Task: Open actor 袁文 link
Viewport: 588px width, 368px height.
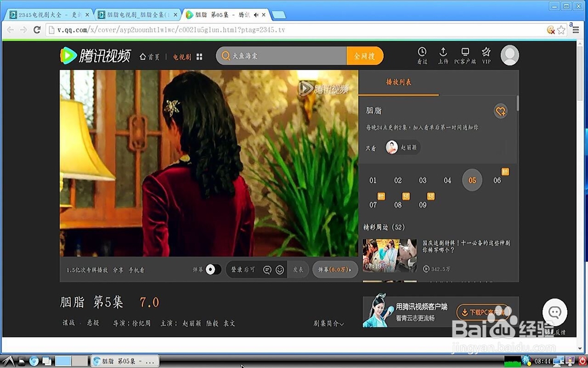Action: pyautogui.click(x=229, y=323)
